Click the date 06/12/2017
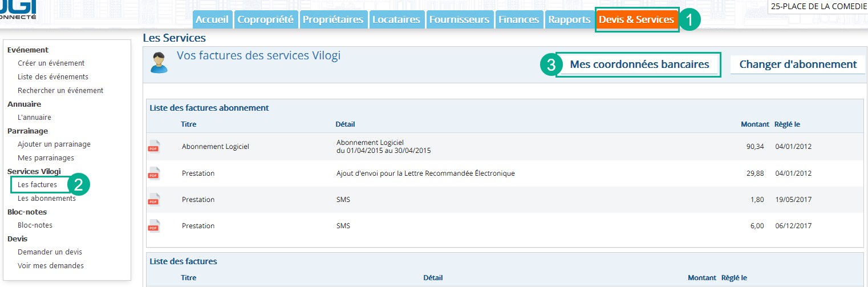Image resolution: width=868 pixels, height=287 pixels. pyautogui.click(x=793, y=226)
